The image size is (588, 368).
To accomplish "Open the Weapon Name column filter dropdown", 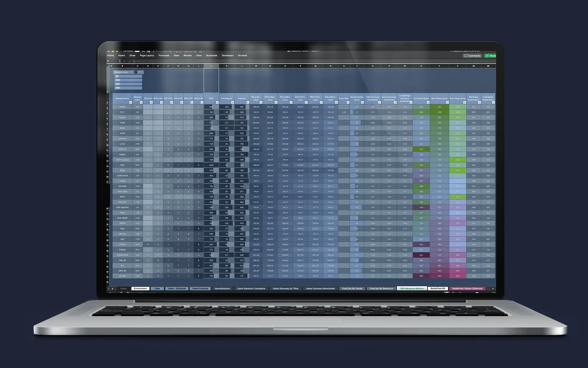I will point(130,102).
